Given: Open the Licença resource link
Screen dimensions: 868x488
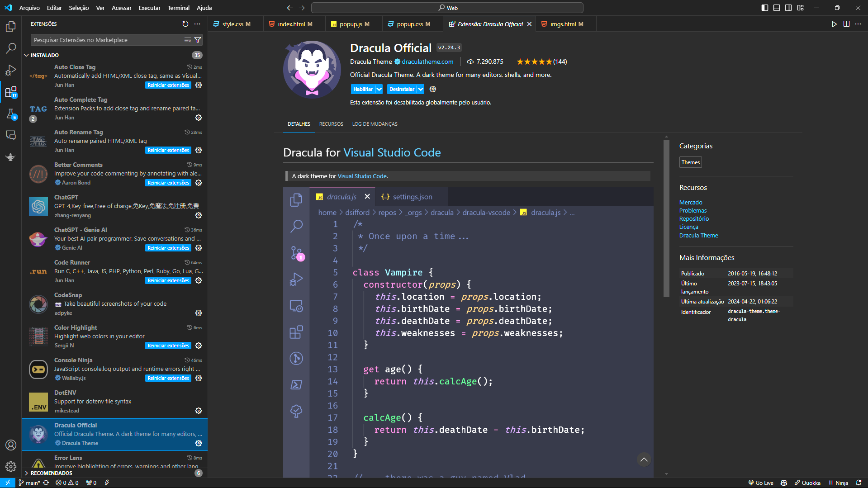Looking at the screenshot, I should click(689, 227).
